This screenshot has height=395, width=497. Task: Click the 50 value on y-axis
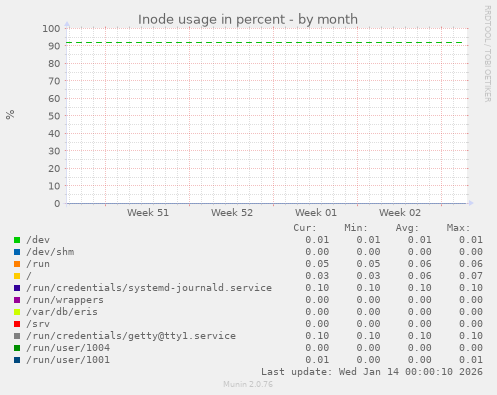[x=54, y=116]
